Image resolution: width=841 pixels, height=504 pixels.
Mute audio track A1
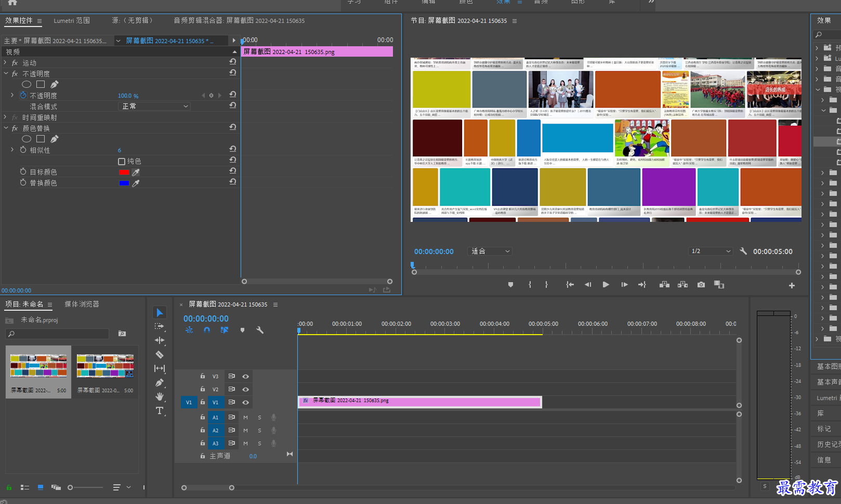(x=245, y=417)
